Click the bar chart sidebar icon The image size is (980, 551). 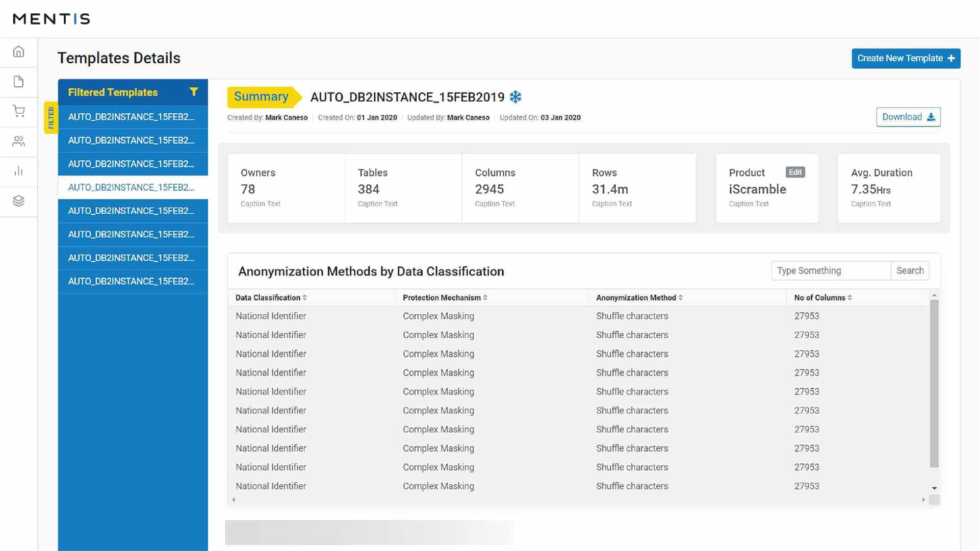click(18, 171)
